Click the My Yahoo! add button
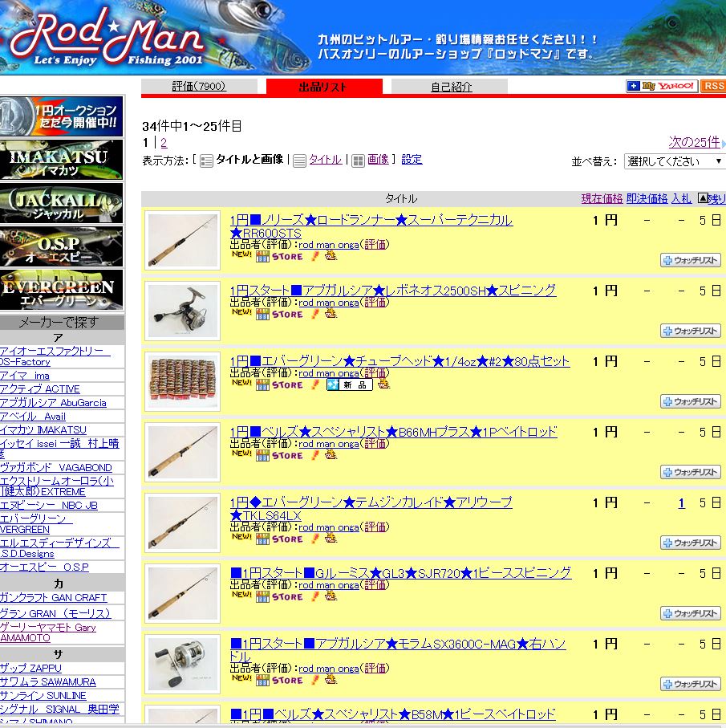 click(x=662, y=87)
